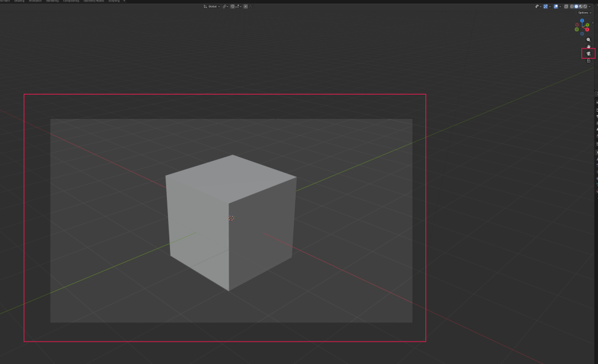598x364 pixels.
Task: Click the dim negative Z gizmo ball
Action: [x=582, y=34]
